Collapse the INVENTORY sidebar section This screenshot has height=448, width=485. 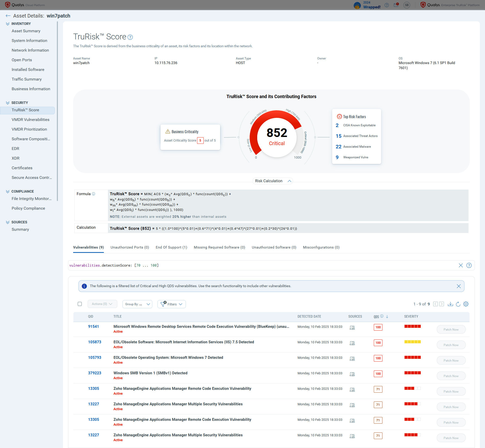click(8, 24)
